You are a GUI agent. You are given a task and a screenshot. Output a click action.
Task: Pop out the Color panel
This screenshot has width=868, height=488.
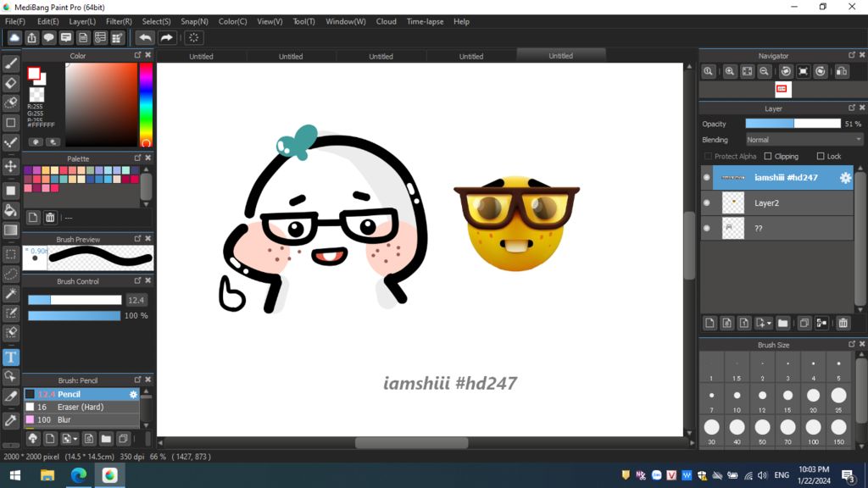pos(137,55)
